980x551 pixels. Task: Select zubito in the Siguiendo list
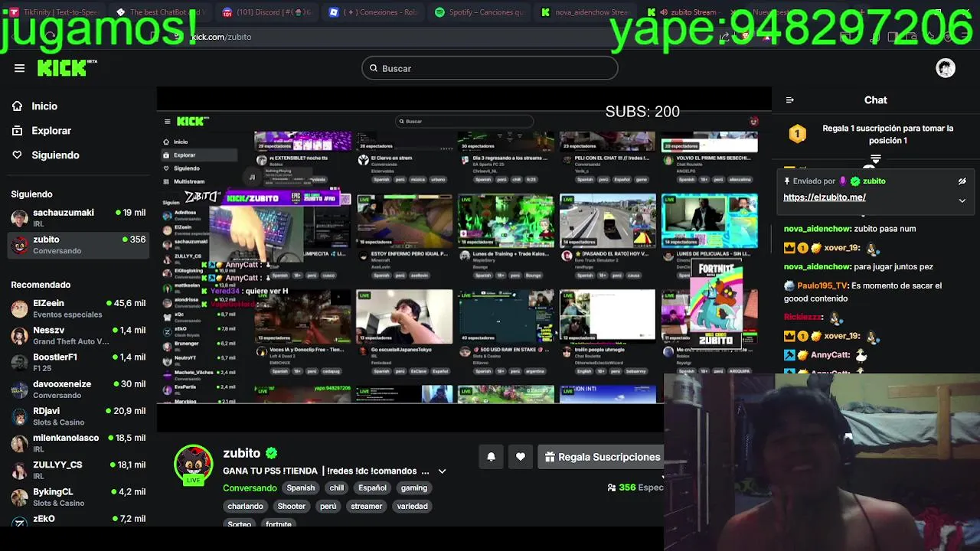pyautogui.click(x=78, y=245)
